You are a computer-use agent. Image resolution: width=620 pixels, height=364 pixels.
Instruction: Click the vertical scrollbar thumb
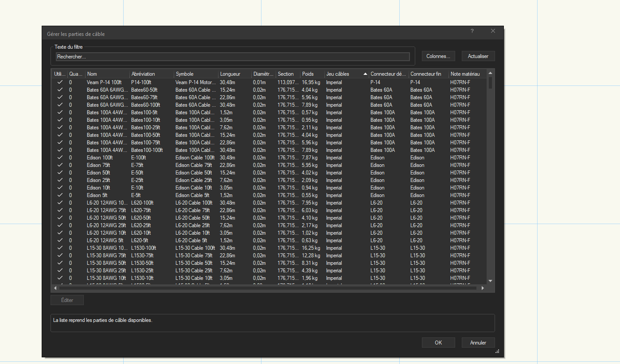(490, 83)
